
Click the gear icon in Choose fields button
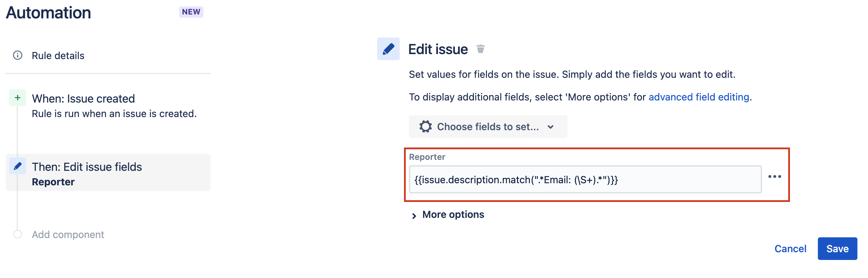426,127
